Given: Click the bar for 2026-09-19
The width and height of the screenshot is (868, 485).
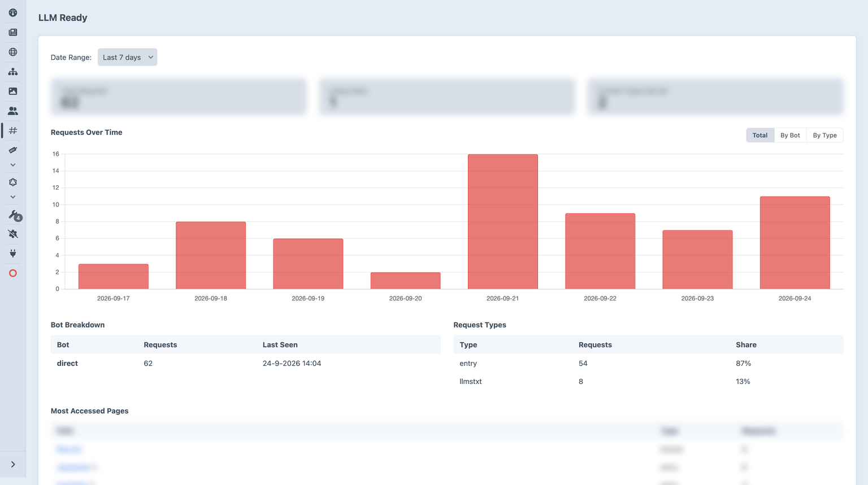Looking at the screenshot, I should point(308,264).
